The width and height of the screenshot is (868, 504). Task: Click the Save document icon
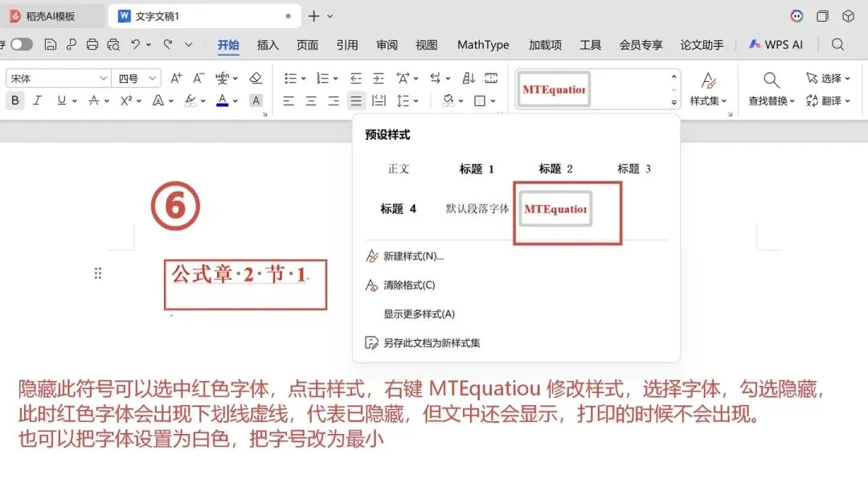point(51,45)
